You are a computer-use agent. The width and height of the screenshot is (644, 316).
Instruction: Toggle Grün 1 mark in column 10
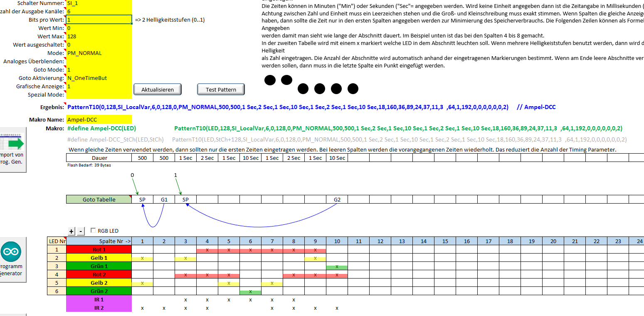coord(337,266)
